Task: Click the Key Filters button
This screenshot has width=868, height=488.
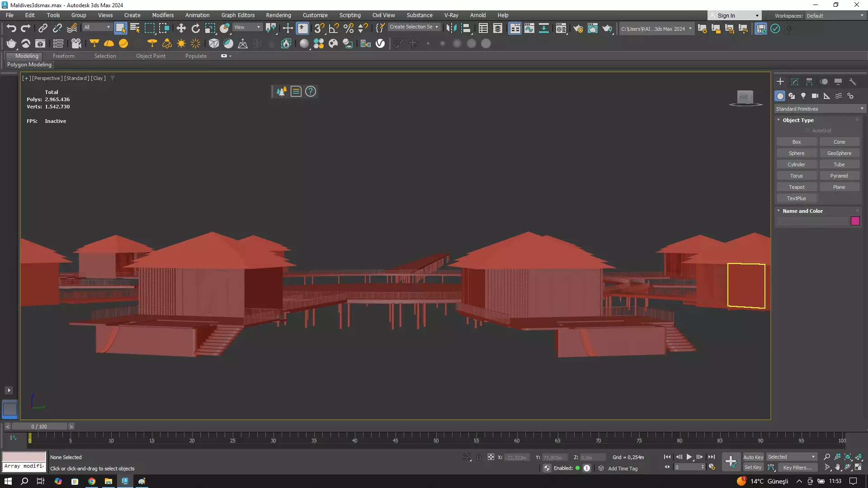Action: pos(797,468)
